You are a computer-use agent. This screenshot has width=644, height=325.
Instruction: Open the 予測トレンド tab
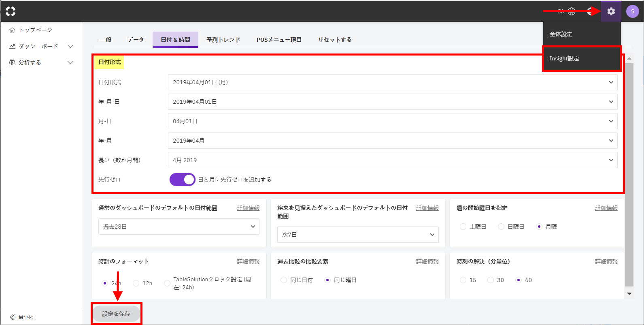pos(223,40)
